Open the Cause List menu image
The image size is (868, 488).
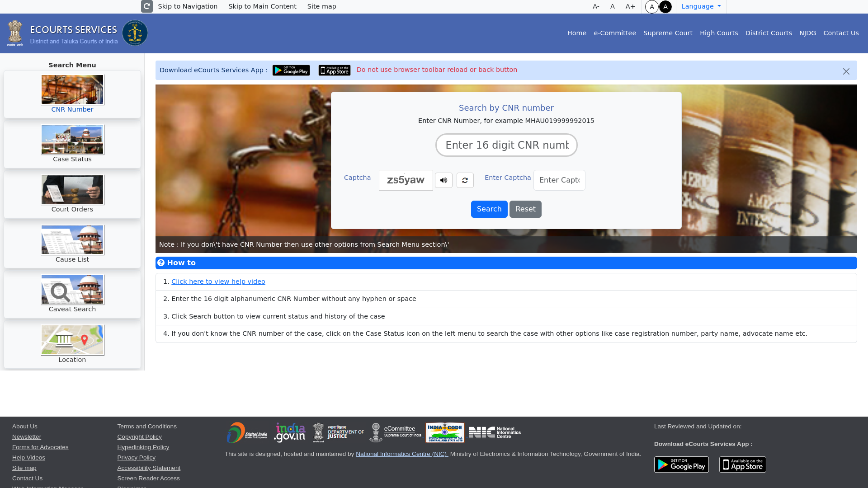72,240
